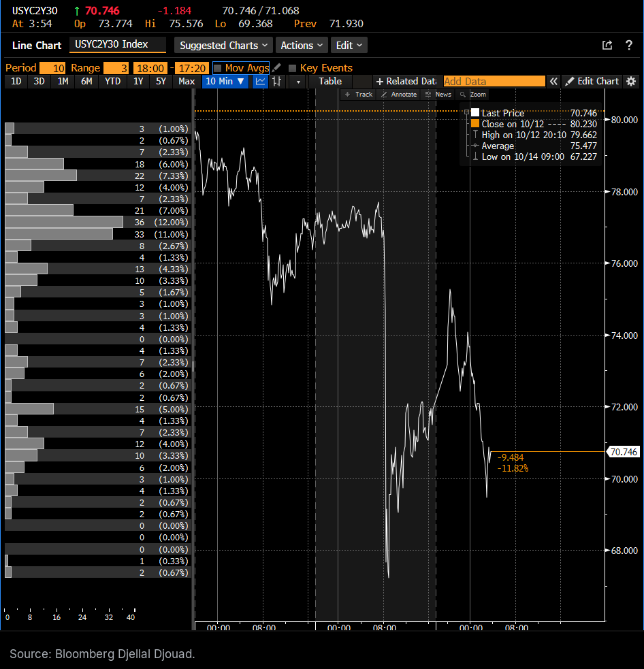This screenshot has height=669, width=644.
Task: Activate the Zoom tool
Action: coord(473,95)
